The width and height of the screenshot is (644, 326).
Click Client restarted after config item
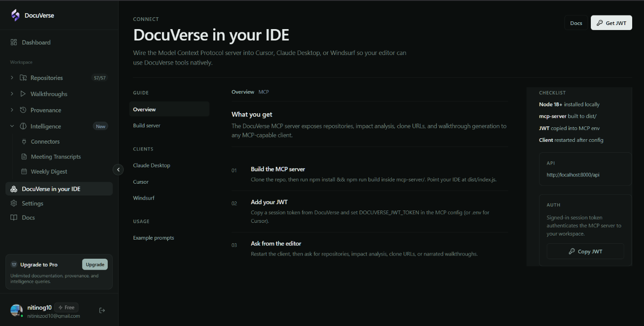pyautogui.click(x=571, y=140)
